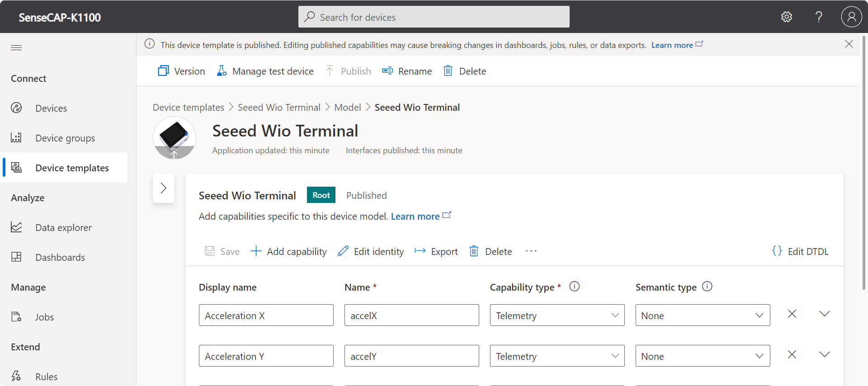Click the SenseCAP-K1100 application title

coord(60,17)
